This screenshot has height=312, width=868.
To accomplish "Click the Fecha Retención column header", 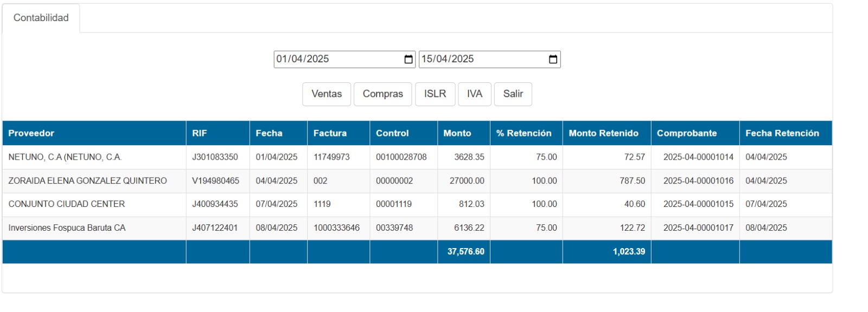I will pyautogui.click(x=782, y=133).
